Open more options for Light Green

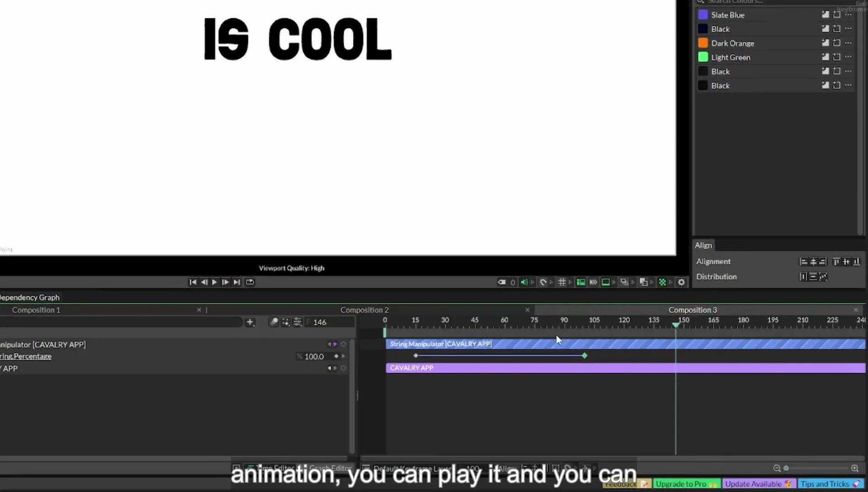849,57
